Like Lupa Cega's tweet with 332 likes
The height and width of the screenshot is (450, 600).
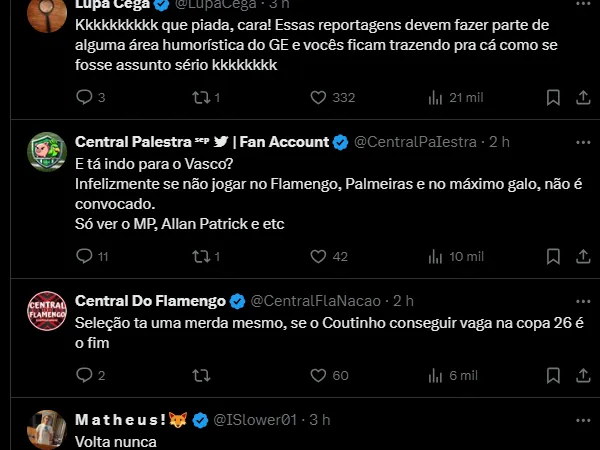click(319, 97)
